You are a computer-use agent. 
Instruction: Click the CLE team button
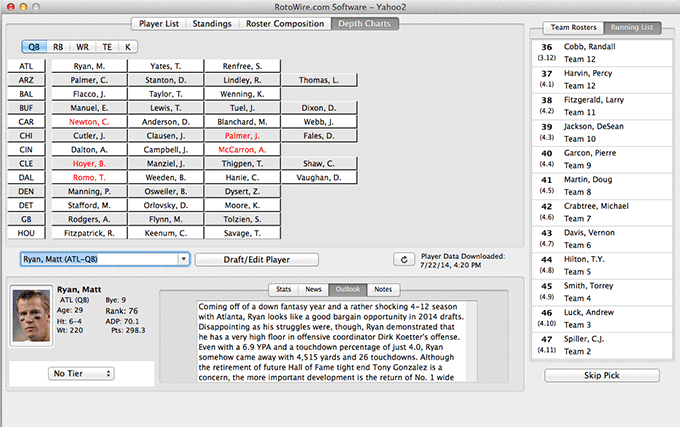[x=26, y=163]
